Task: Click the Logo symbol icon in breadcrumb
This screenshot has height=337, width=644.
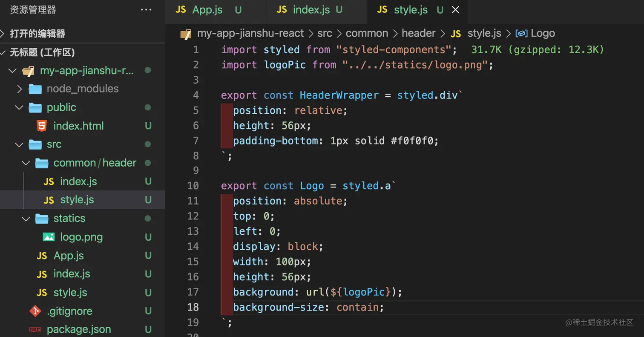Action: click(x=521, y=33)
